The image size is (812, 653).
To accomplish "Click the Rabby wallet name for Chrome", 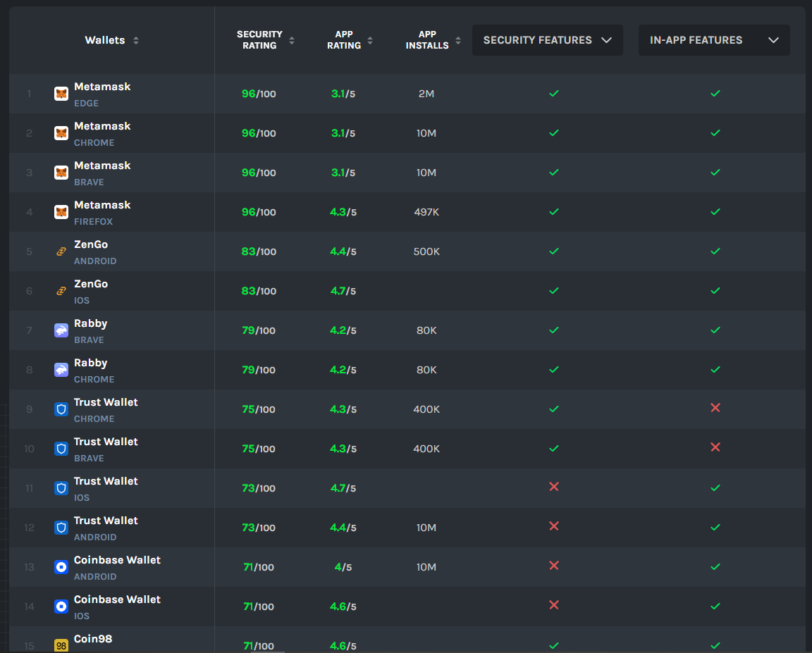I will tap(90, 362).
